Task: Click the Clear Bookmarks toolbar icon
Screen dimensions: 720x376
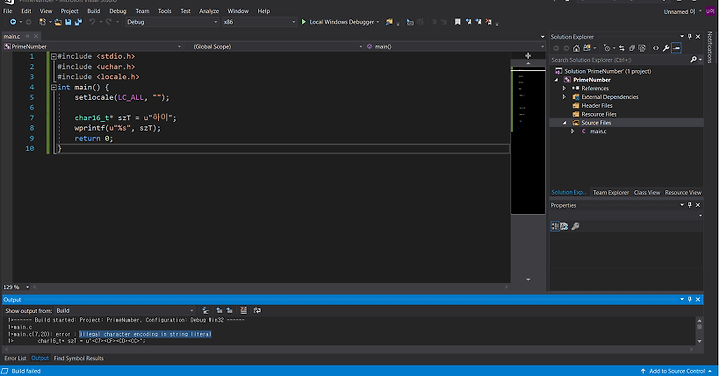Action: point(489,22)
